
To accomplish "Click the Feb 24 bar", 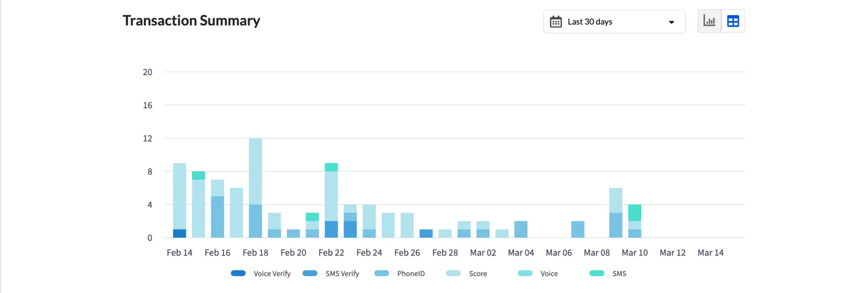I will click(369, 221).
